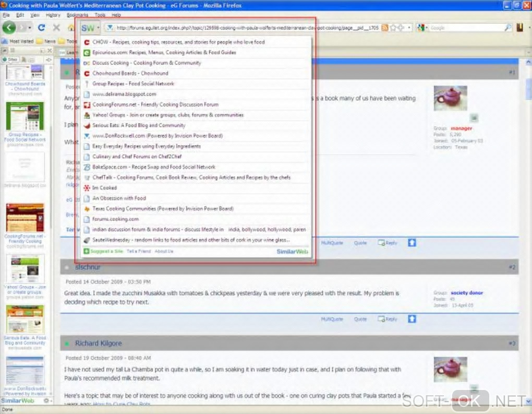The height and width of the screenshot is (414, 532).
Task: Click the Stop loading X icon
Action: point(56,28)
